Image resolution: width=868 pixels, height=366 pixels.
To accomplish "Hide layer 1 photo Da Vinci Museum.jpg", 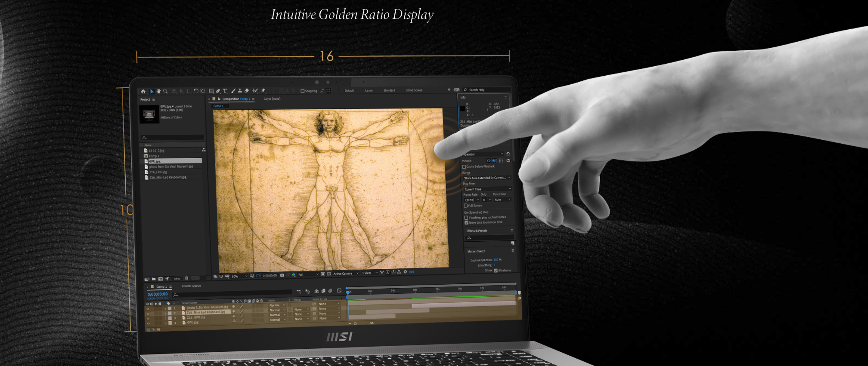I will click(x=148, y=308).
